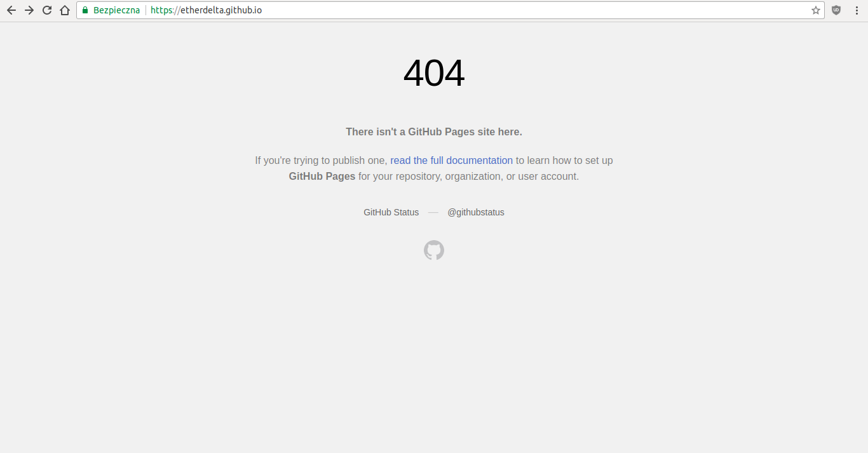Image resolution: width=868 pixels, height=453 pixels.
Task: Focus the address bar with etherdelta.github.io
Action: (x=450, y=10)
